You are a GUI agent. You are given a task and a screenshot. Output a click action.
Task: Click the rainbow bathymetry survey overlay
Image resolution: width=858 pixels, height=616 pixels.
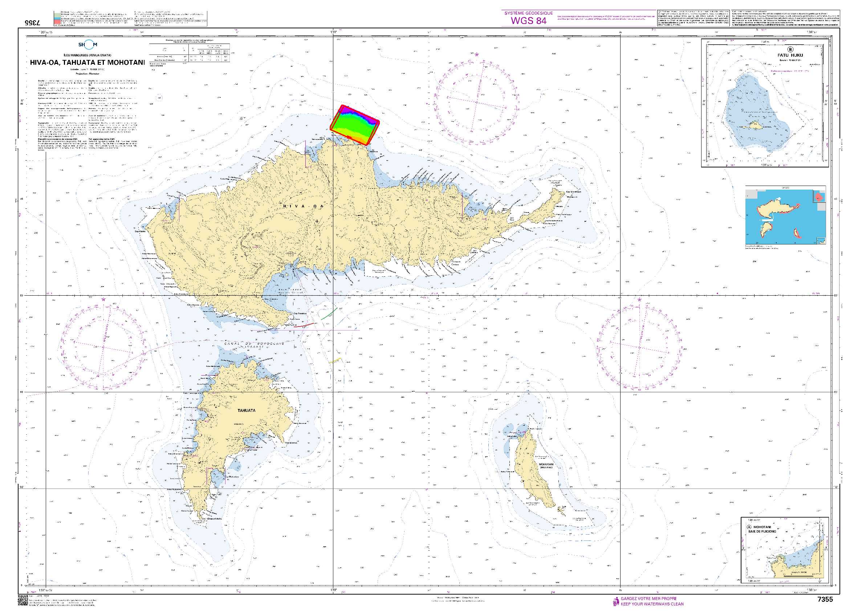tap(354, 125)
